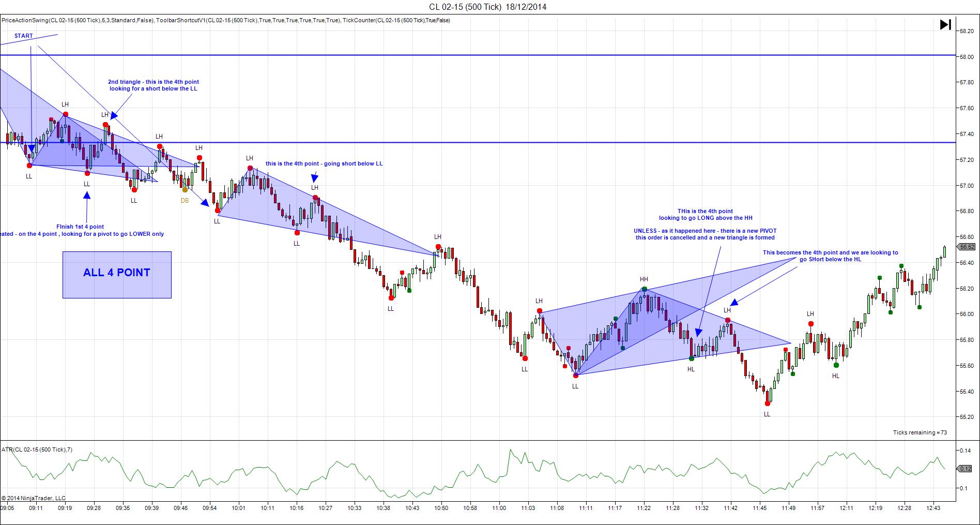The height and width of the screenshot is (525, 980).
Task: Click the ALL 4 POINT text box
Action: [x=117, y=275]
